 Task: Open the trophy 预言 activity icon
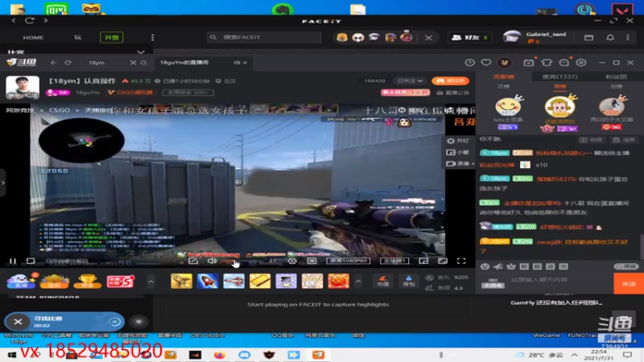point(87,281)
